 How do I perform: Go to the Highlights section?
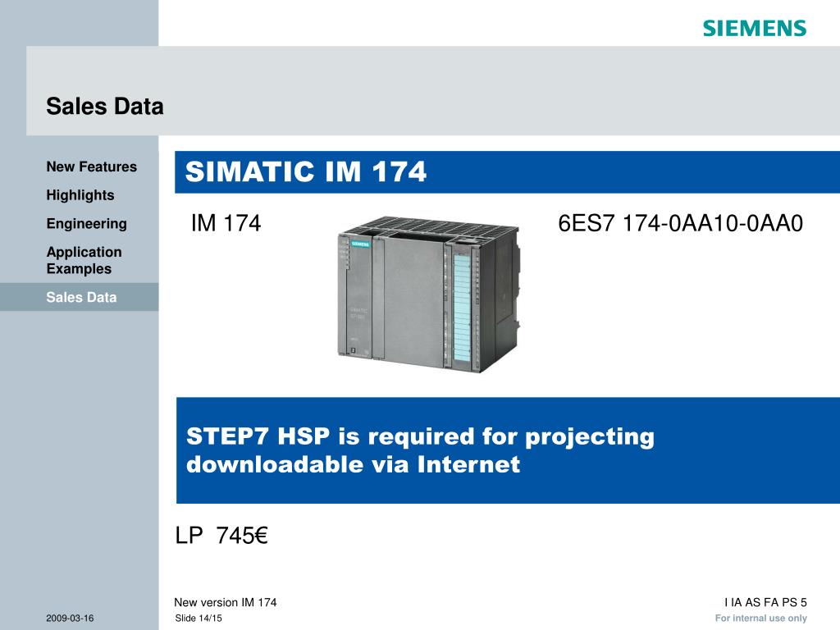point(80,195)
